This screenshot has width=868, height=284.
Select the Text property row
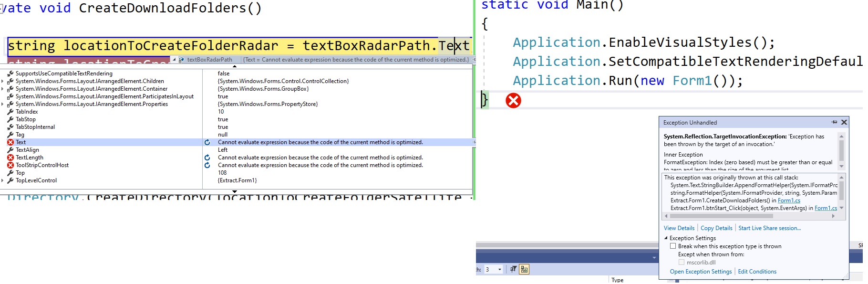click(x=236, y=142)
